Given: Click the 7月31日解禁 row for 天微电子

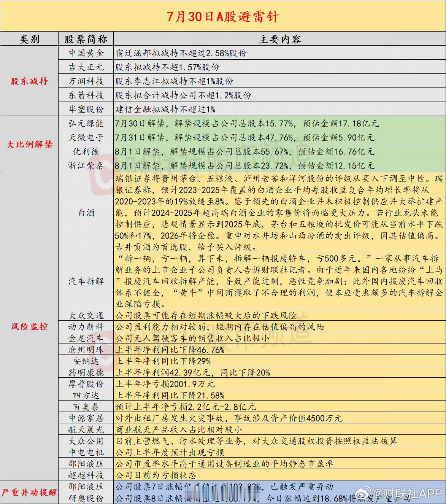Looking at the screenshot, I should click(245, 137).
